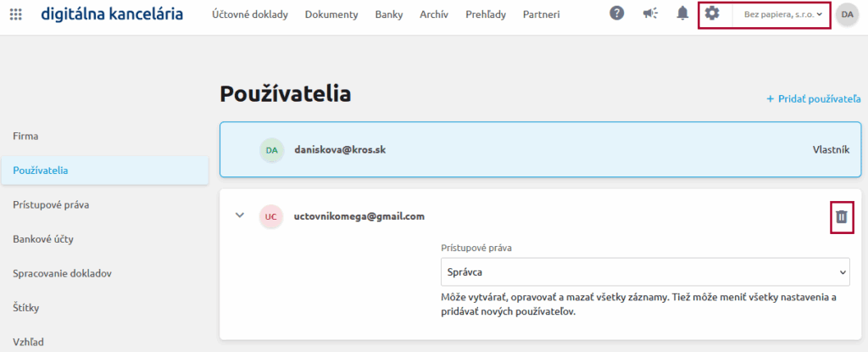
Task: Open Spracovanie dokladov settings section
Action: tap(63, 273)
